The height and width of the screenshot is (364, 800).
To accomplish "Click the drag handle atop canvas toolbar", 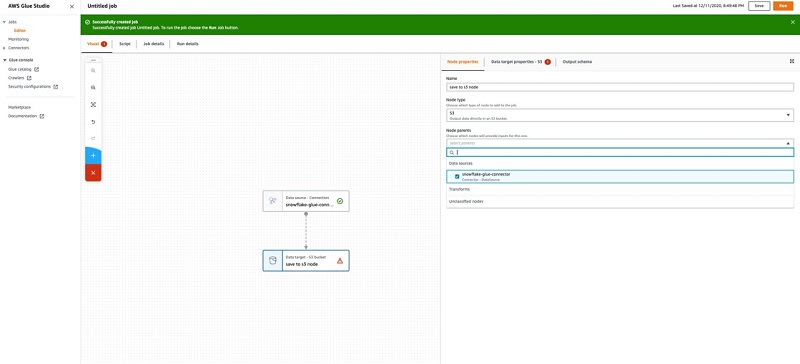I will click(x=93, y=60).
